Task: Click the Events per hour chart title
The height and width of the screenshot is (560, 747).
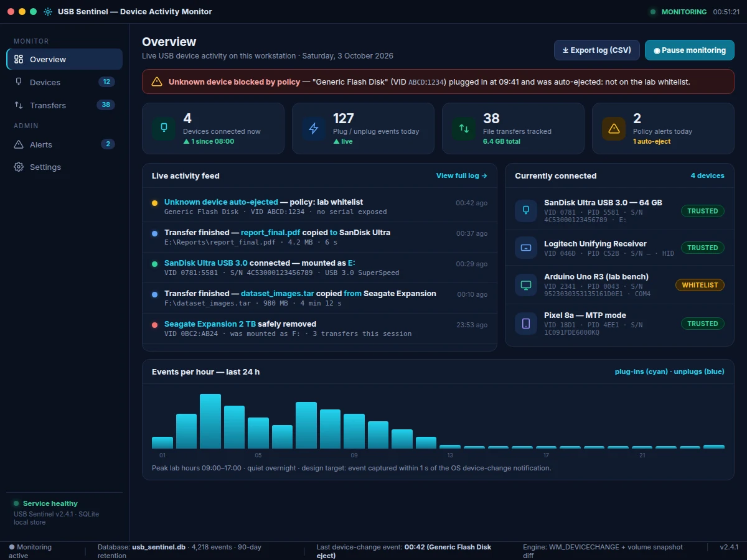Action: (x=205, y=371)
